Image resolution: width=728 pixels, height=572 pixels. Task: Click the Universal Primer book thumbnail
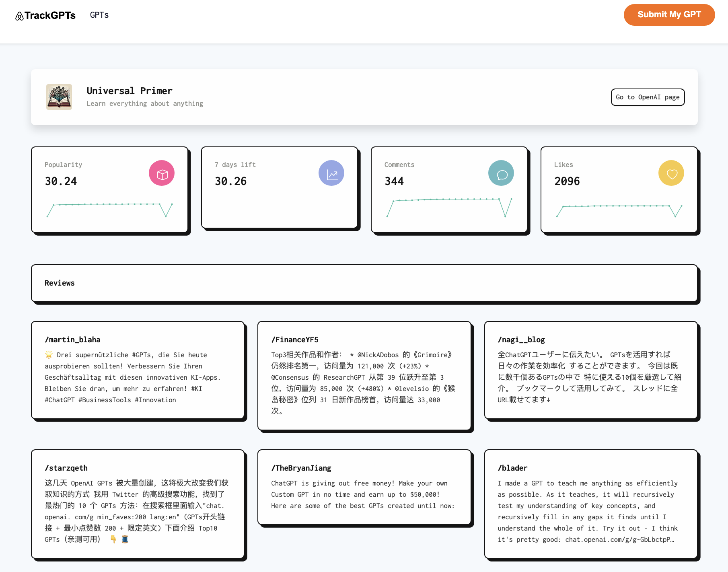[59, 97]
